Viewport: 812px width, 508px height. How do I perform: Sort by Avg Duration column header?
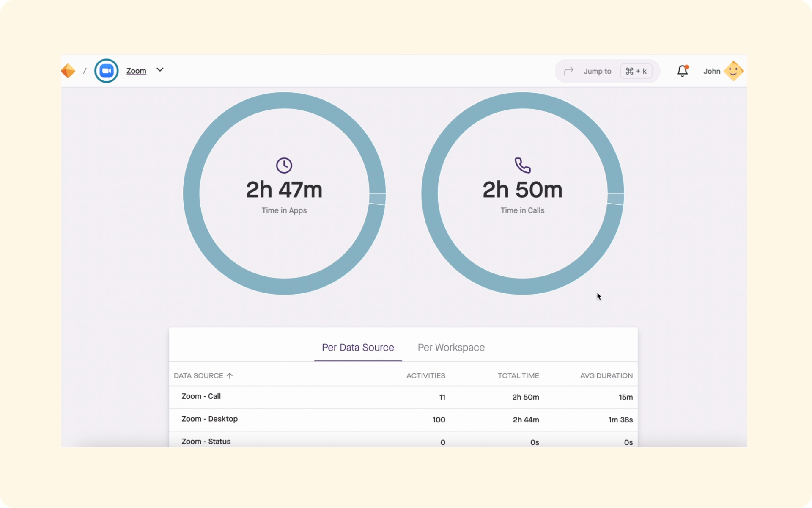[x=606, y=375]
